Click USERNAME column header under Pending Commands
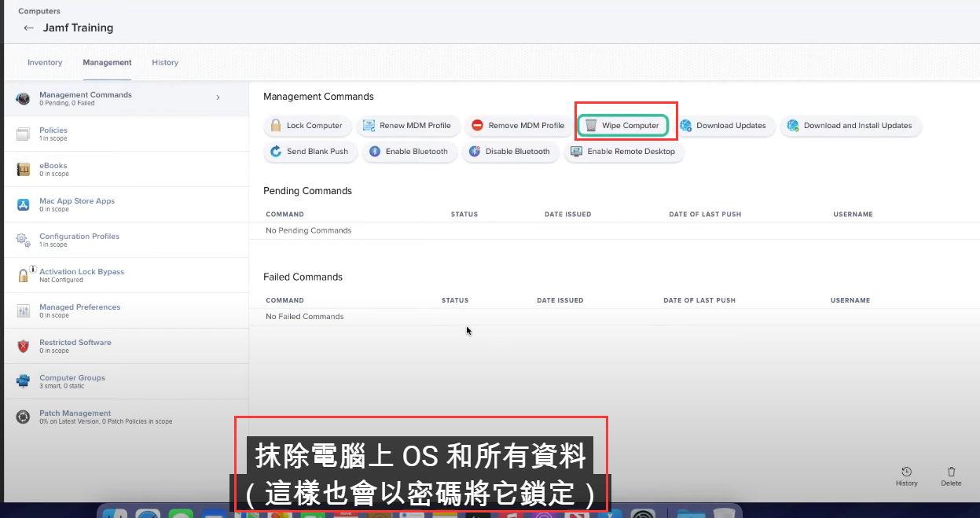Image resolution: width=980 pixels, height=518 pixels. 853,215
